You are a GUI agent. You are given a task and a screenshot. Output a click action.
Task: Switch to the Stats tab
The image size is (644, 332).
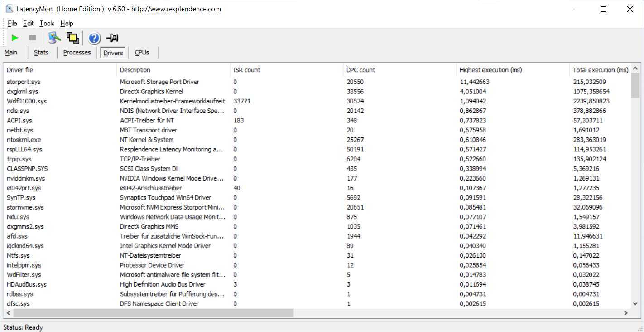pyautogui.click(x=41, y=53)
